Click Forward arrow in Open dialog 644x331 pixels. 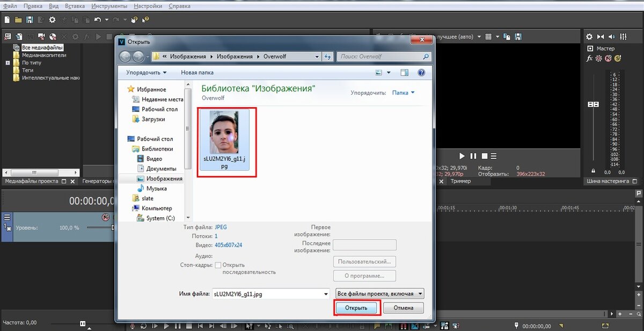pos(138,56)
